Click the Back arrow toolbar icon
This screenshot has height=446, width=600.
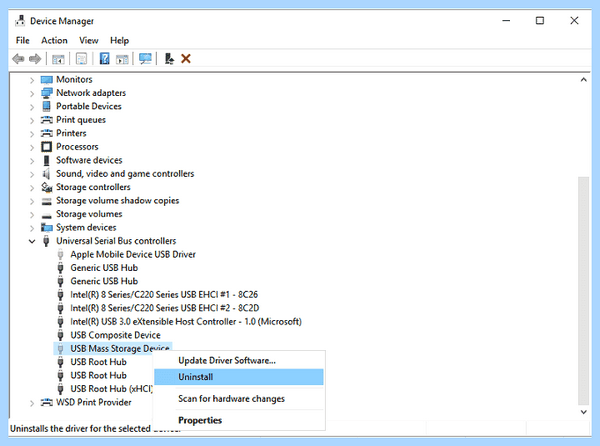(18, 59)
